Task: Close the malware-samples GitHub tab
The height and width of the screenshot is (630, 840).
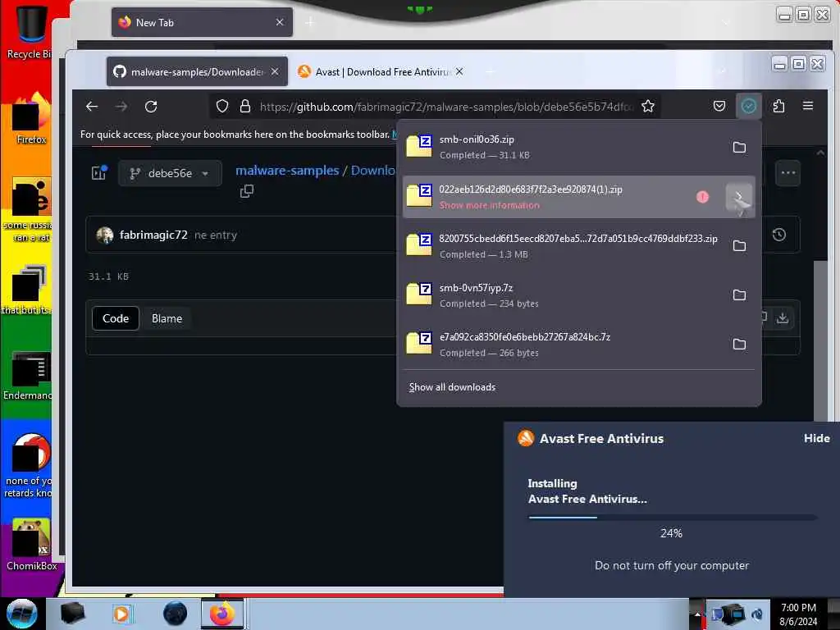Action: coord(275,71)
